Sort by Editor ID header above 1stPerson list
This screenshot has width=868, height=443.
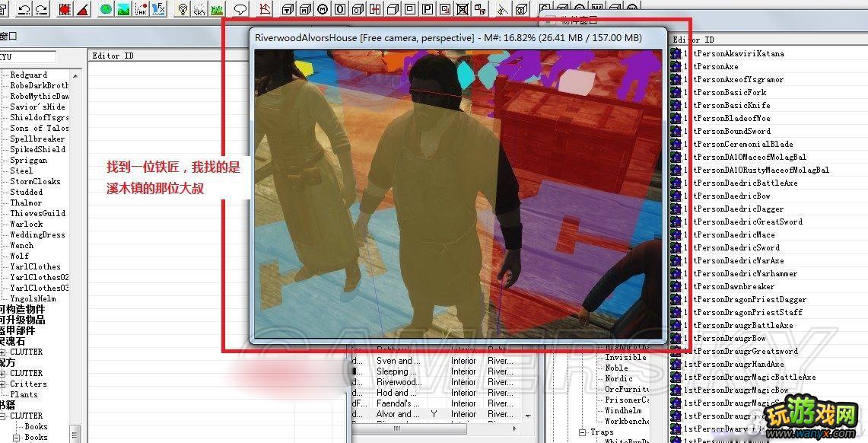[693, 40]
